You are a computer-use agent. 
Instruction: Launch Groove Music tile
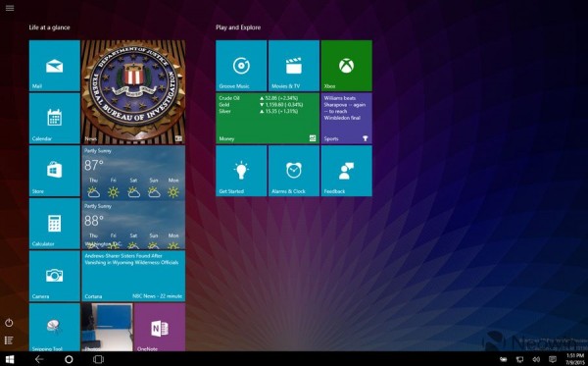point(241,66)
